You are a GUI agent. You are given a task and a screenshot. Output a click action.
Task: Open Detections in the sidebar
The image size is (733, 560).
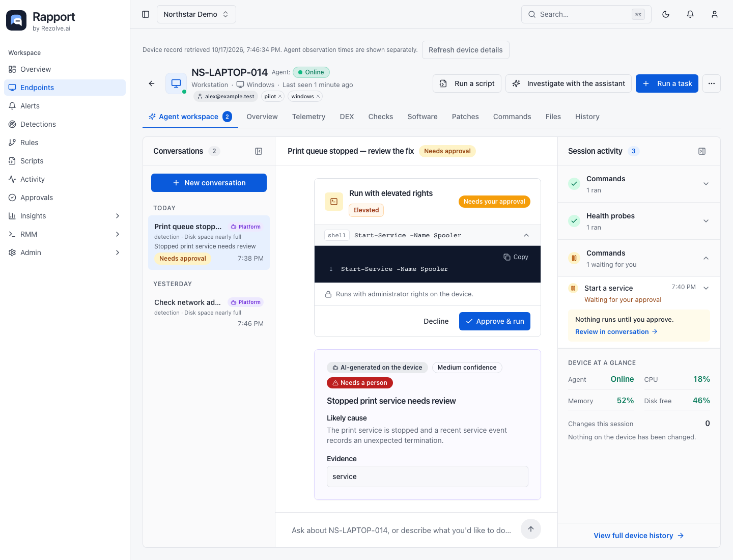pyautogui.click(x=65, y=124)
